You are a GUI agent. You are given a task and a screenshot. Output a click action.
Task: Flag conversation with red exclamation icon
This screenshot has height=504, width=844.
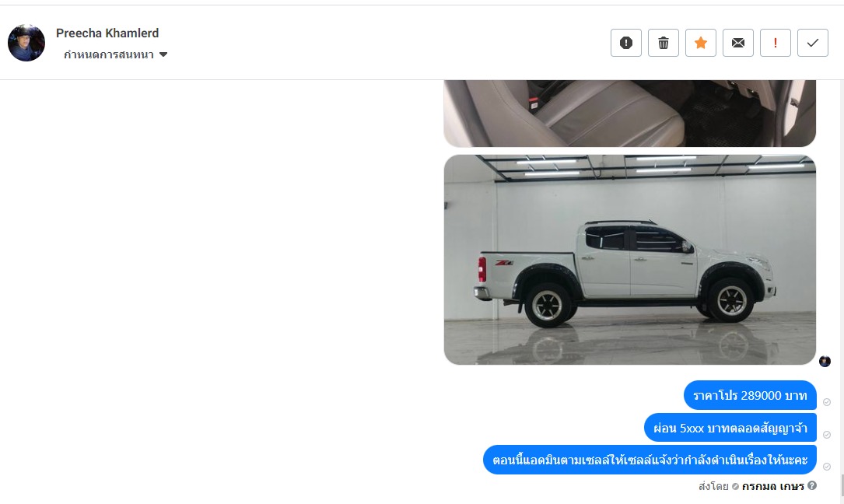point(775,43)
